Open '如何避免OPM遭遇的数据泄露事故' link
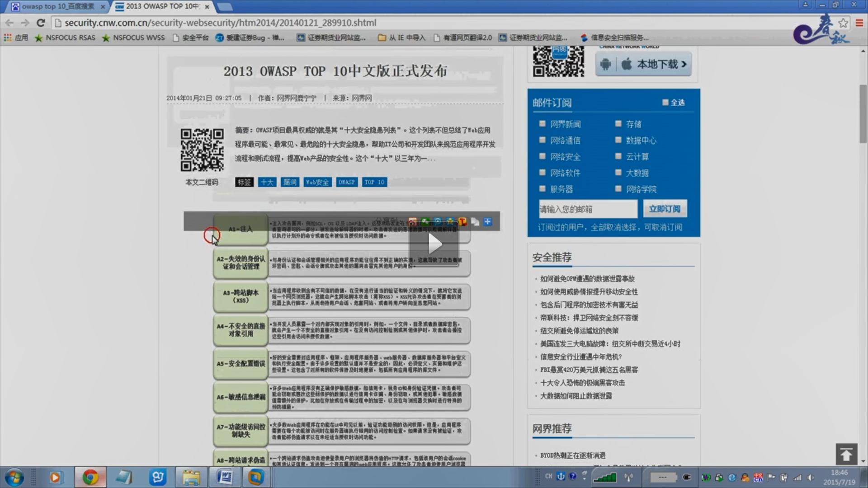This screenshot has height=488, width=868. [x=587, y=279]
